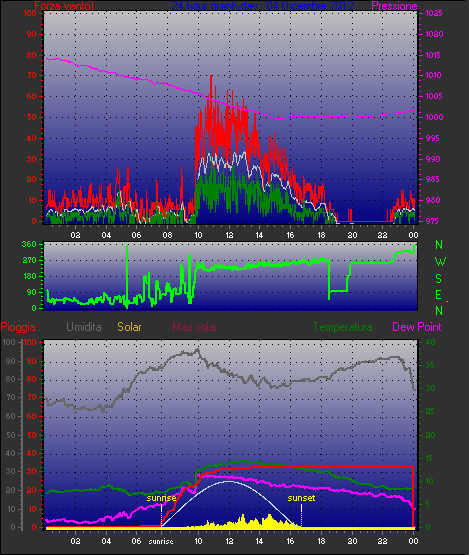
Task: Click the hour '04' label under the bottom graph
Action: coord(106,541)
